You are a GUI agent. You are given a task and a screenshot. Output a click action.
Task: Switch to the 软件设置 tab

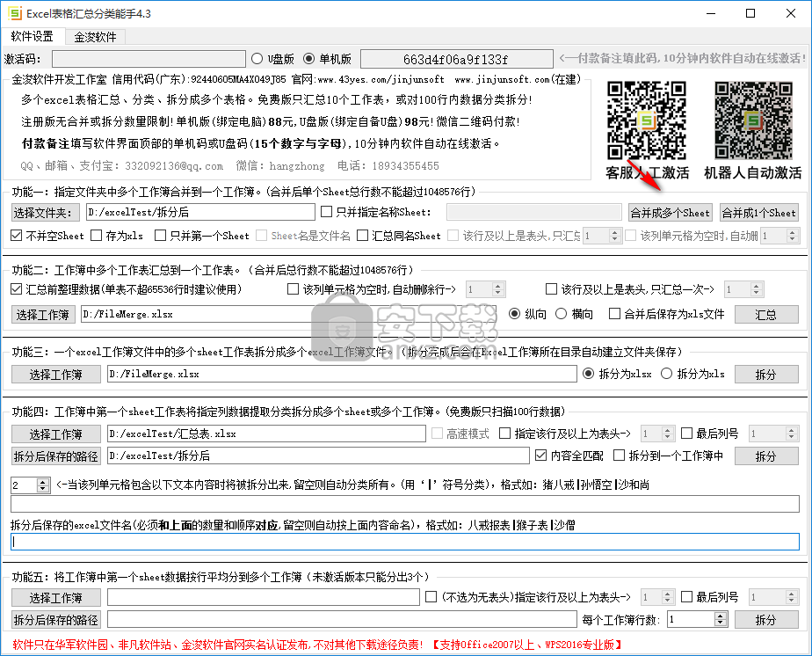pyautogui.click(x=33, y=36)
